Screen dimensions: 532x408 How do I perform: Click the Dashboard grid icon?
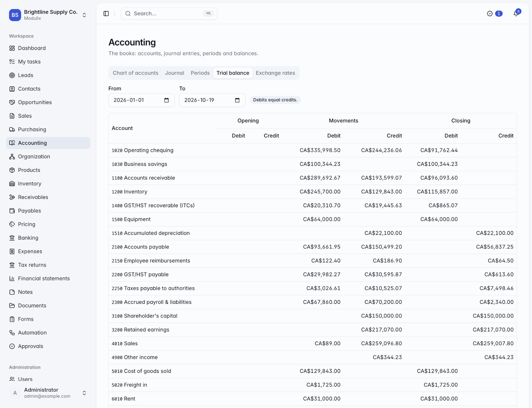(x=12, y=48)
